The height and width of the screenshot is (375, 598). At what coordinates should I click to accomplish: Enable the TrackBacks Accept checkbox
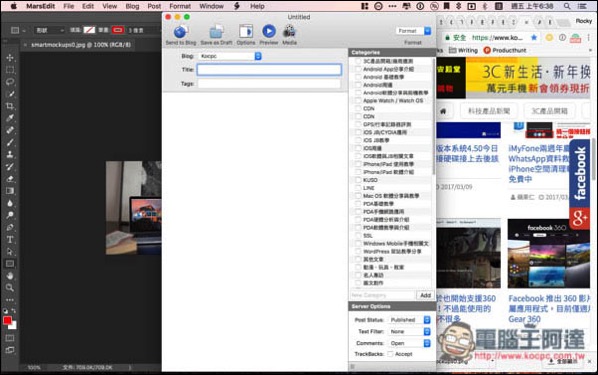pyautogui.click(x=390, y=354)
